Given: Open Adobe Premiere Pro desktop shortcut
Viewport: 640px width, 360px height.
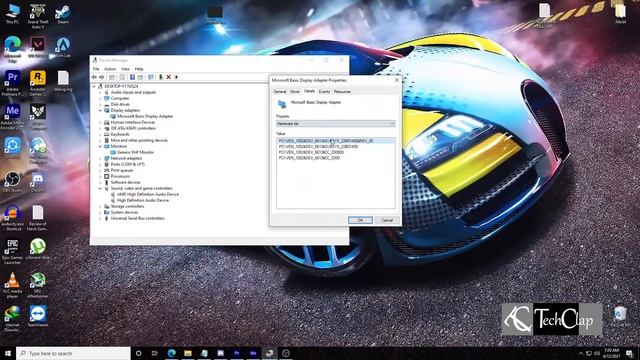Looking at the screenshot, I should tap(12, 83).
